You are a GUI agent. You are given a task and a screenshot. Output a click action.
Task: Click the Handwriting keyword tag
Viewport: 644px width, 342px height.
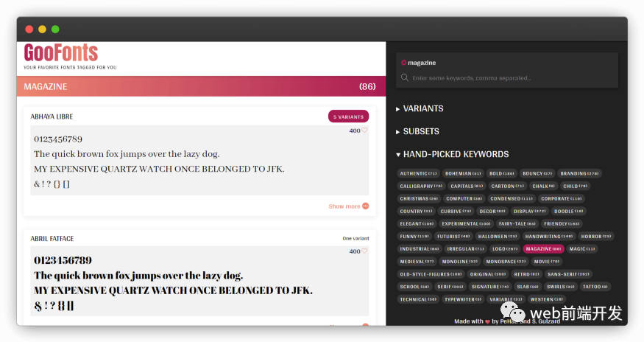[549, 237]
